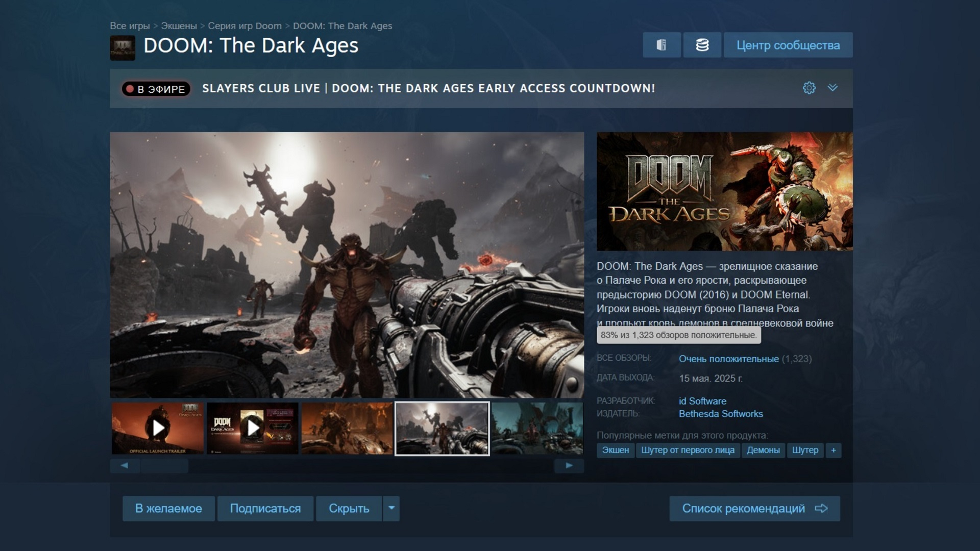Click the main gameplay screenshot
This screenshot has height=551, width=980.
point(347,265)
